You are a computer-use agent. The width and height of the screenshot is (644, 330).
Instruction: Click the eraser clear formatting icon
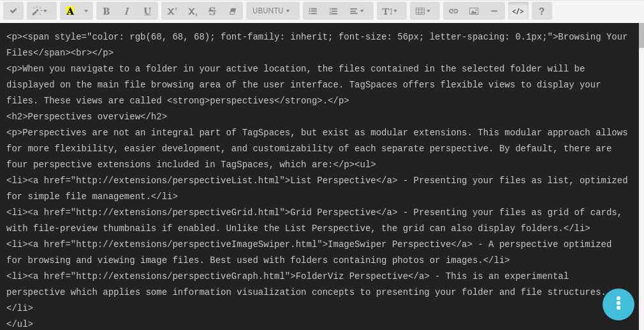click(x=233, y=11)
